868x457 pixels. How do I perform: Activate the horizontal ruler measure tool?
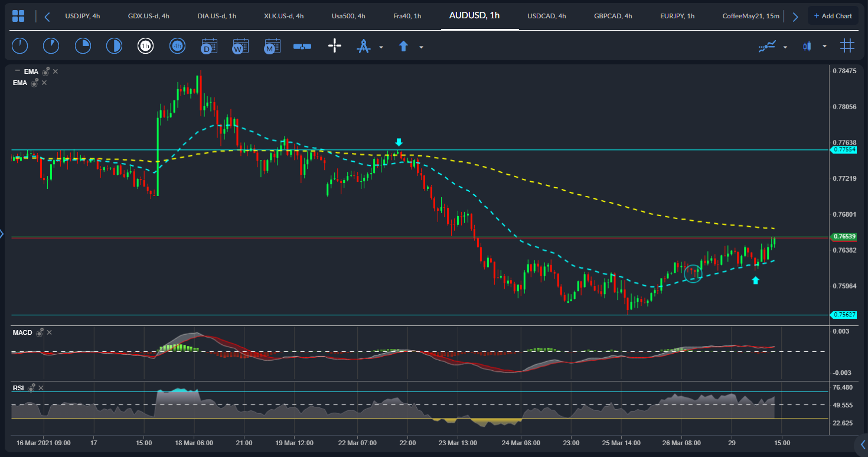(302, 46)
